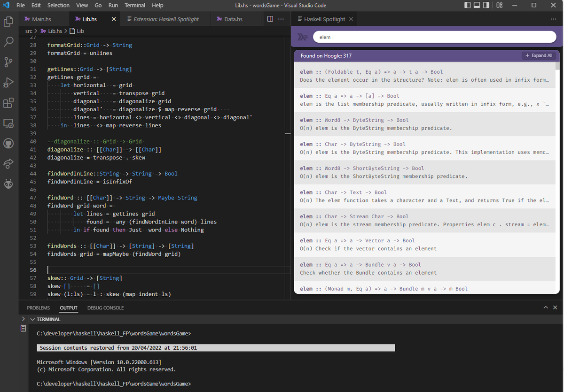Image resolution: width=564 pixels, height=392 pixels.
Task: Open the Char -> Text elem result
Action: 424,196
